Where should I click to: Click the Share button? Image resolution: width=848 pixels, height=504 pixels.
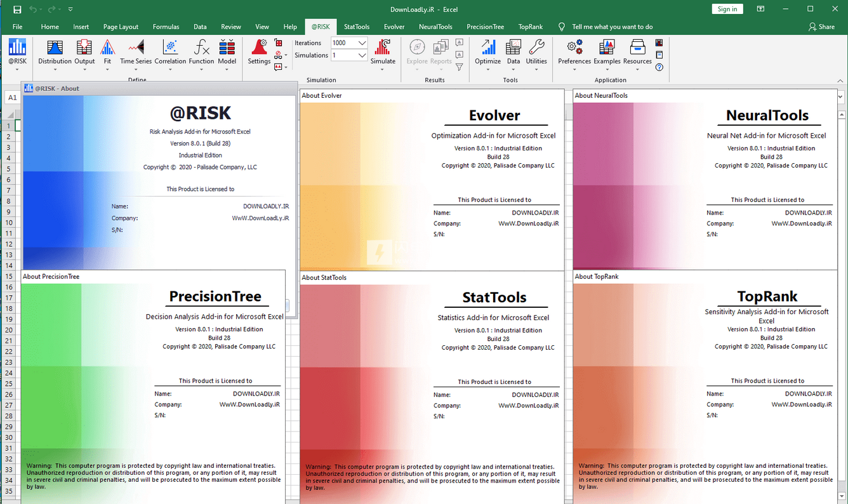click(x=822, y=27)
